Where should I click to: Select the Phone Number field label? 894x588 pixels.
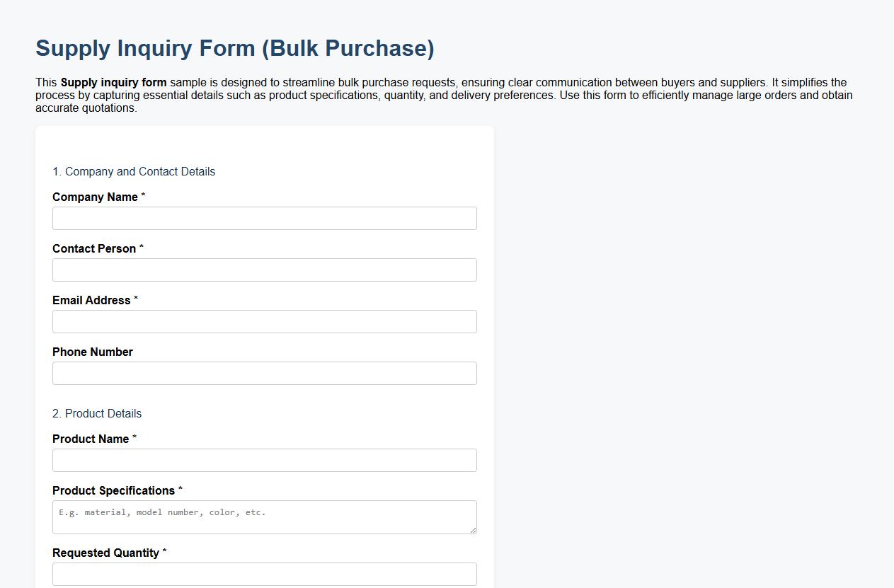point(92,352)
